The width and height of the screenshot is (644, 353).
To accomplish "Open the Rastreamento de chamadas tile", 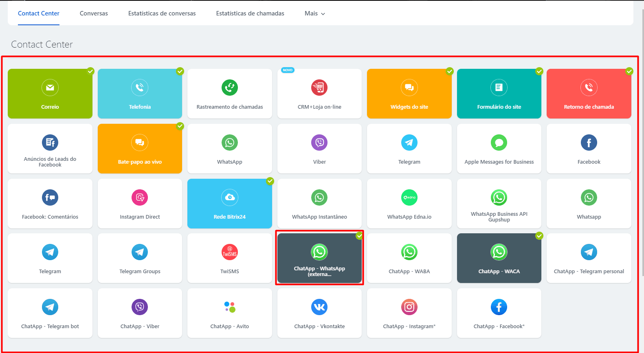I will click(230, 94).
